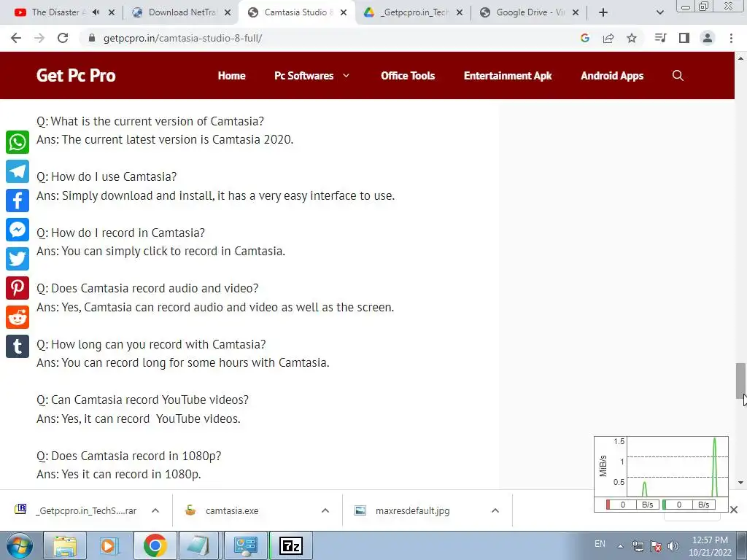Share page via Telegram icon
The image size is (747, 560).
point(18,171)
